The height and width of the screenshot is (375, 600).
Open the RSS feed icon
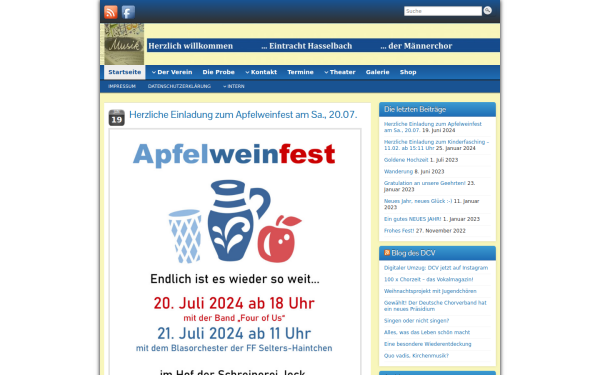pyautogui.click(x=111, y=12)
